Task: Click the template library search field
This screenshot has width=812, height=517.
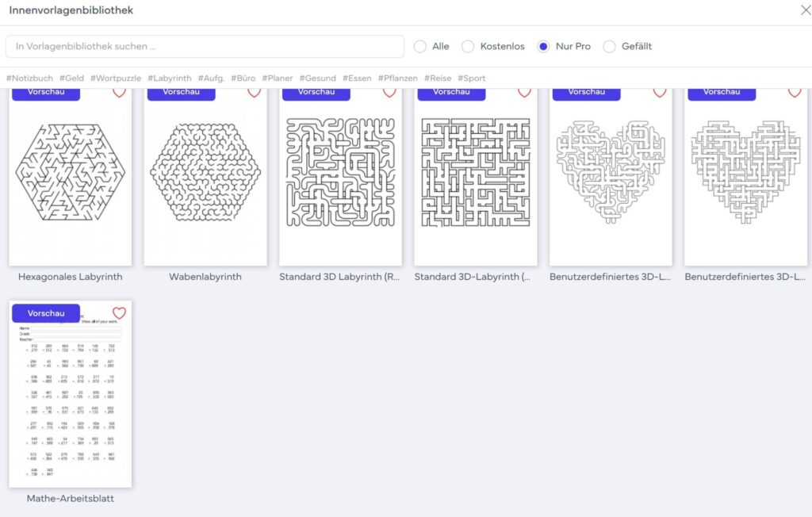Action: (205, 47)
